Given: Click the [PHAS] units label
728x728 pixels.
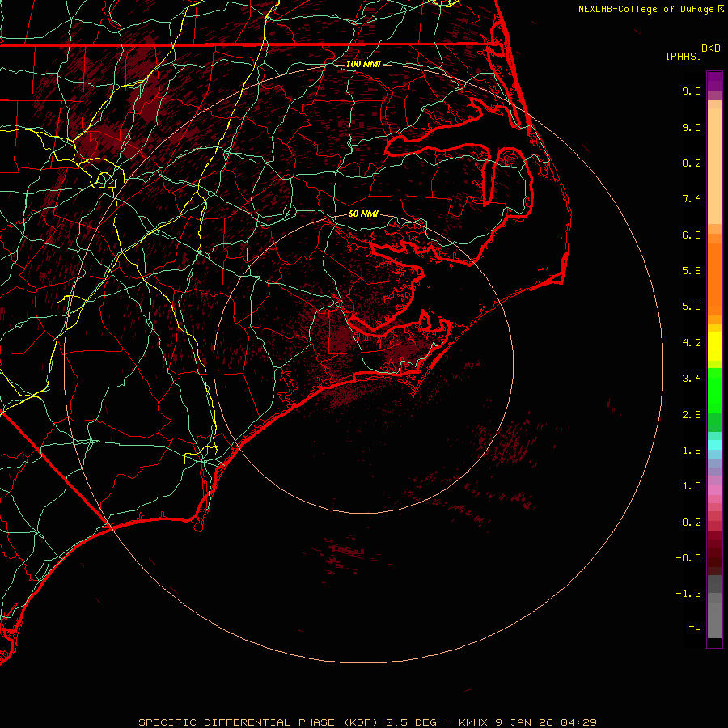Looking at the screenshot, I should click(x=684, y=56).
